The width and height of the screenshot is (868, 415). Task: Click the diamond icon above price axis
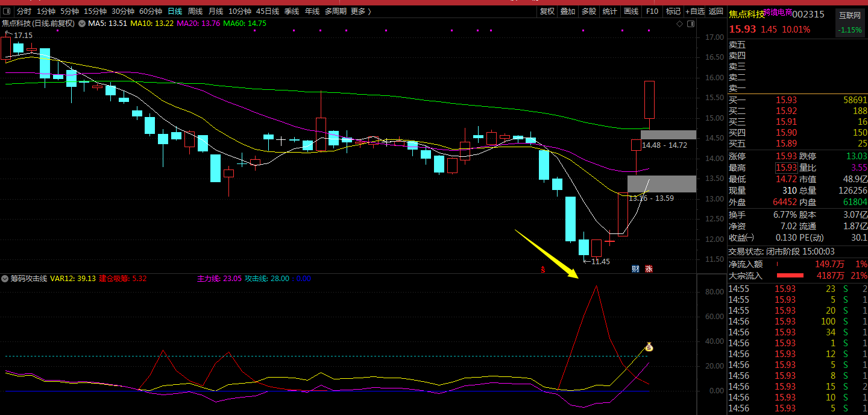pos(679,24)
